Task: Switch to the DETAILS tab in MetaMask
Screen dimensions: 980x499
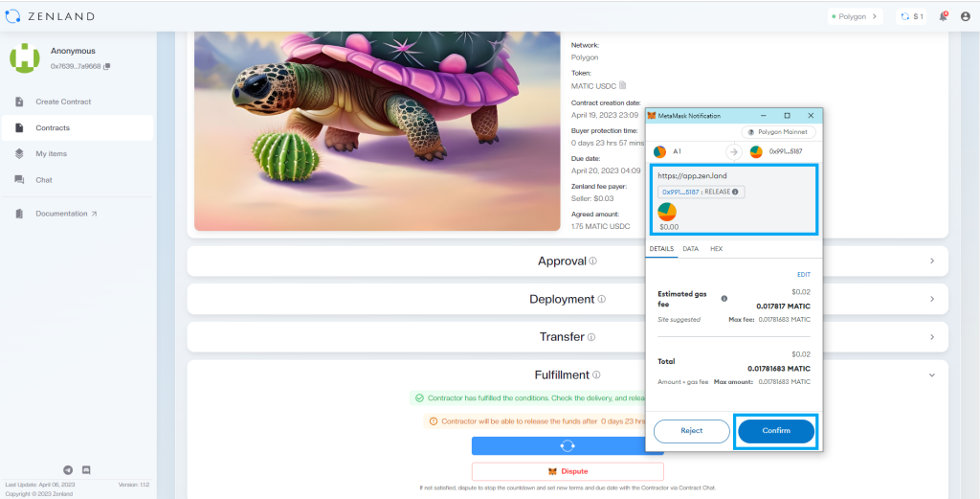Action: (661, 249)
